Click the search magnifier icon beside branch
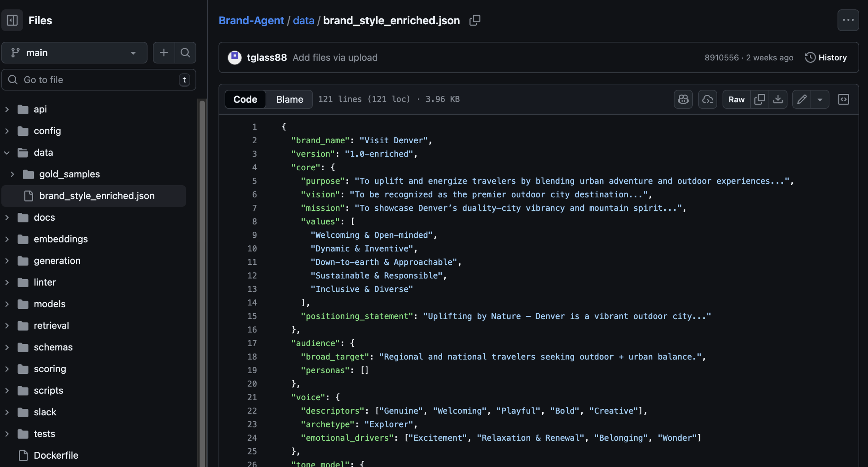The height and width of the screenshot is (467, 868). [185, 53]
